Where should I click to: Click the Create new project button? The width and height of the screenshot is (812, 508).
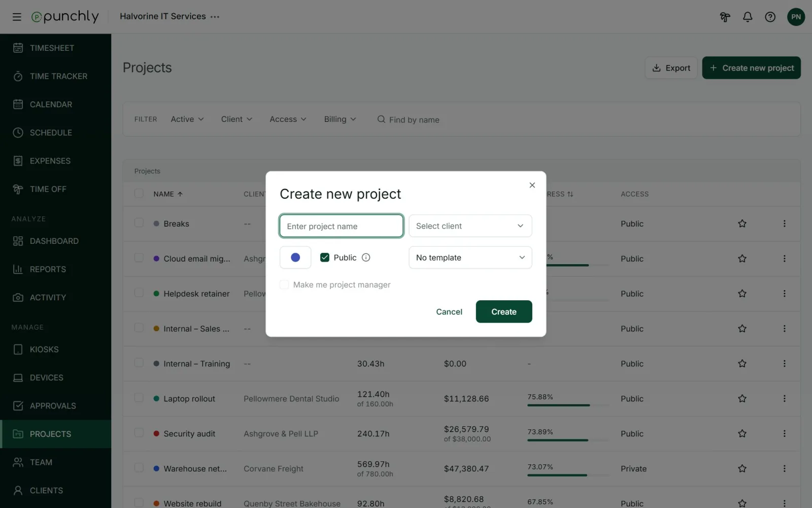coord(751,68)
